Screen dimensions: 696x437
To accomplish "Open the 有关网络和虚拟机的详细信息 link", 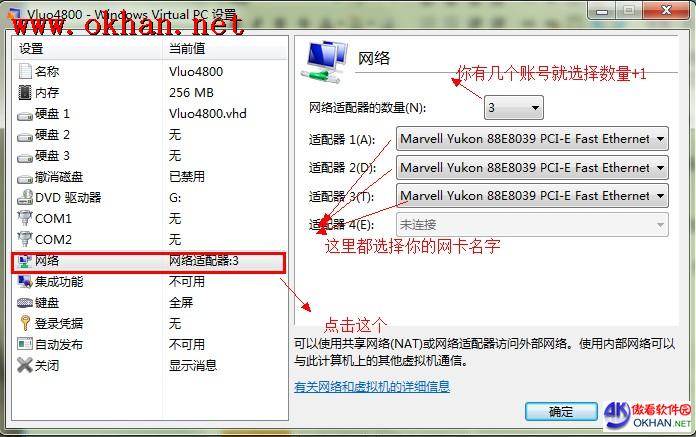I will point(372,386).
